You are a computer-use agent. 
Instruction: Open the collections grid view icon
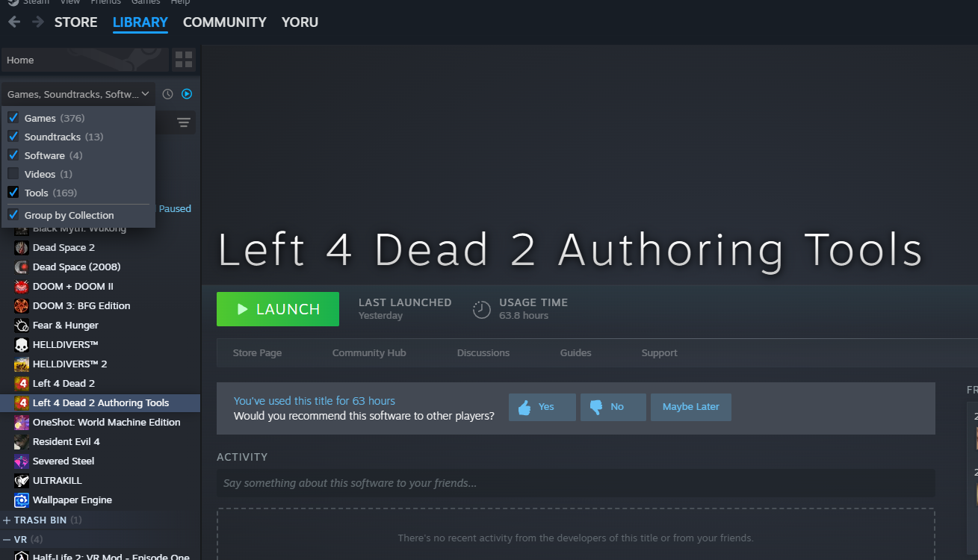[184, 60]
